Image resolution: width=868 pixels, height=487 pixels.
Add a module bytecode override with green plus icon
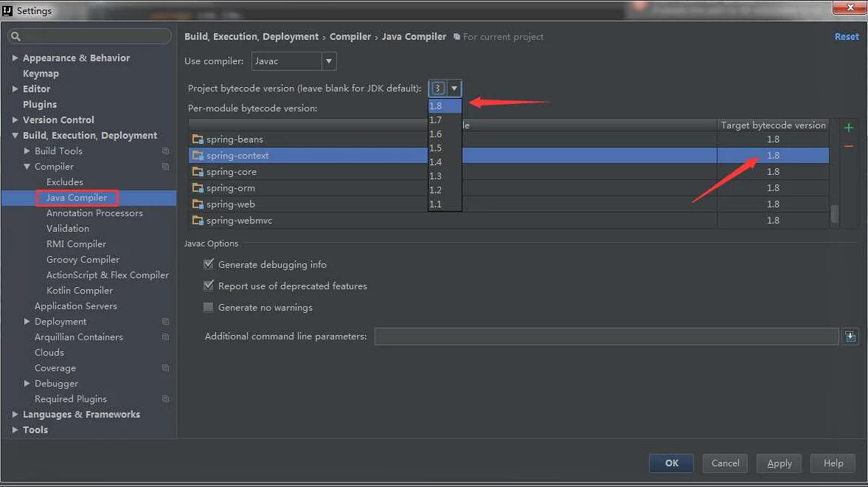coord(849,127)
